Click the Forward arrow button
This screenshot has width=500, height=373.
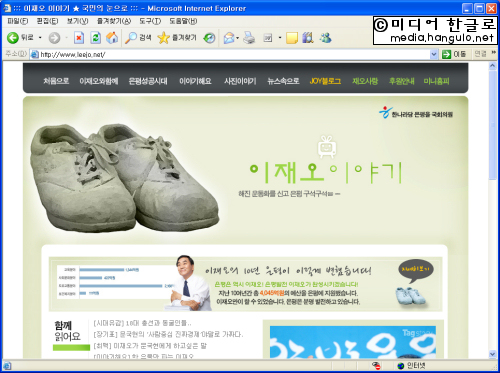tap(54, 38)
